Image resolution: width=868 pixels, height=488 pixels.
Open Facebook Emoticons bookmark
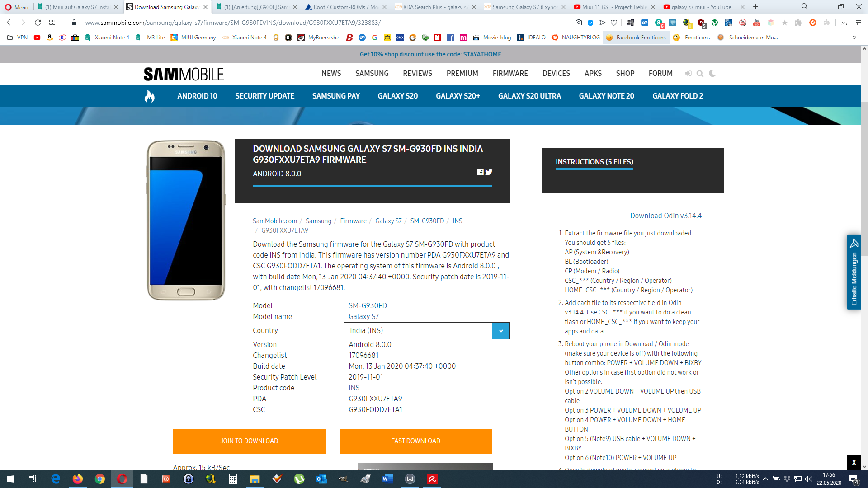click(x=636, y=38)
